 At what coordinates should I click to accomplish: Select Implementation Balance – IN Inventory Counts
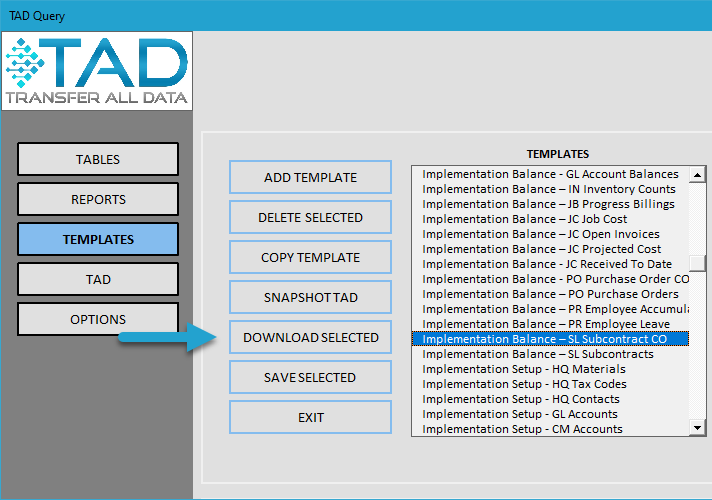coord(550,189)
